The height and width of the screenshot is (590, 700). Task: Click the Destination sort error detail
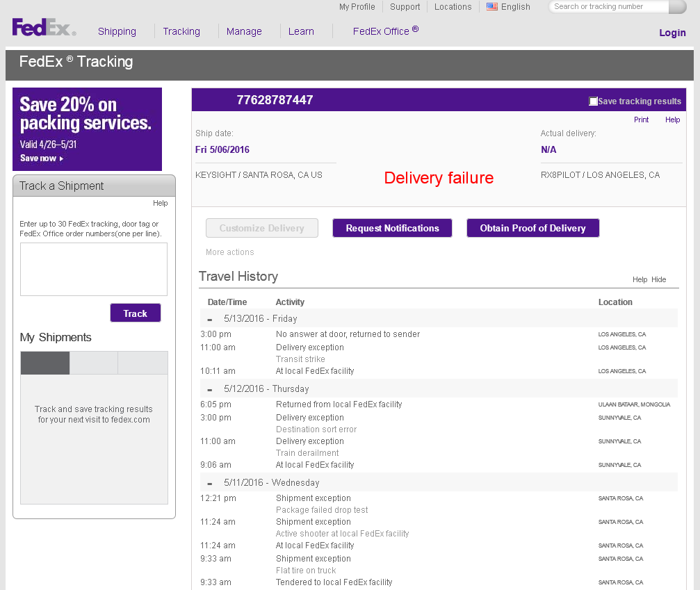316,429
